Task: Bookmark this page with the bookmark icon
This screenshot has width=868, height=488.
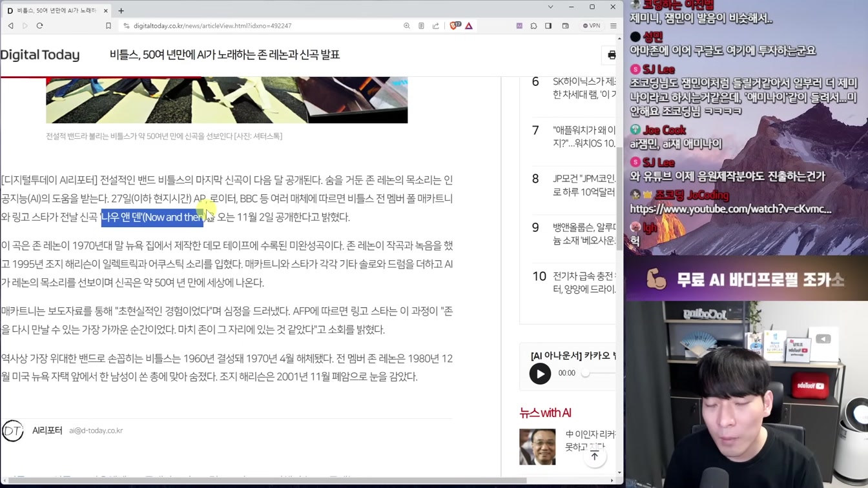Action: tap(108, 26)
